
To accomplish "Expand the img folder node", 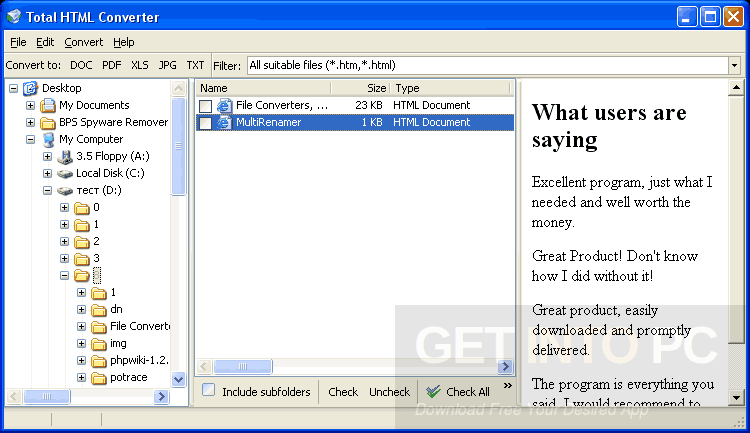I will (x=81, y=344).
